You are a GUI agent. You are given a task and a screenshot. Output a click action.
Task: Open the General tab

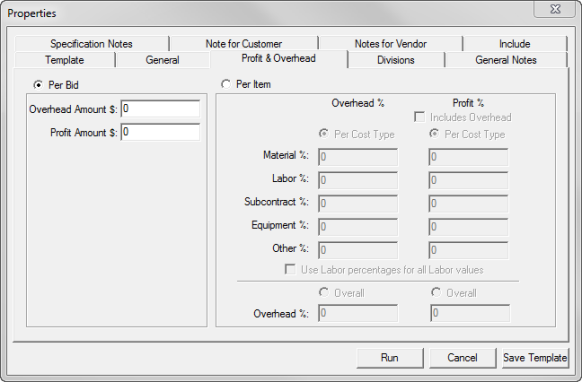pyautogui.click(x=163, y=60)
